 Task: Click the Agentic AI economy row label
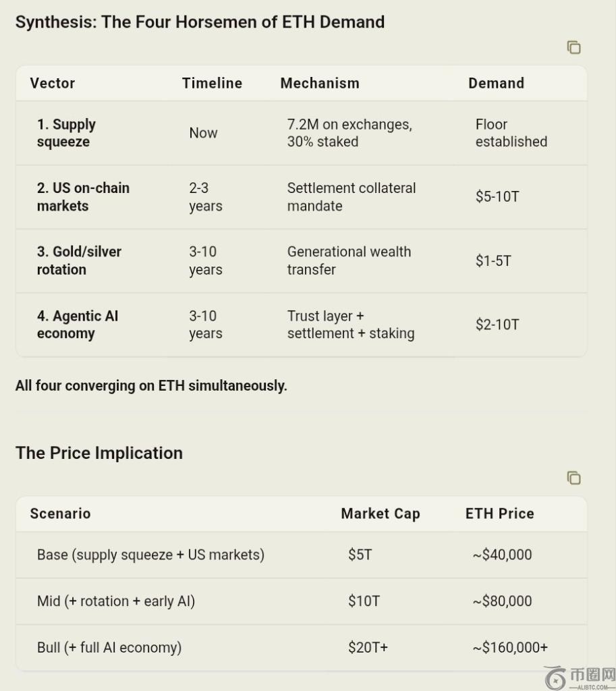78,325
